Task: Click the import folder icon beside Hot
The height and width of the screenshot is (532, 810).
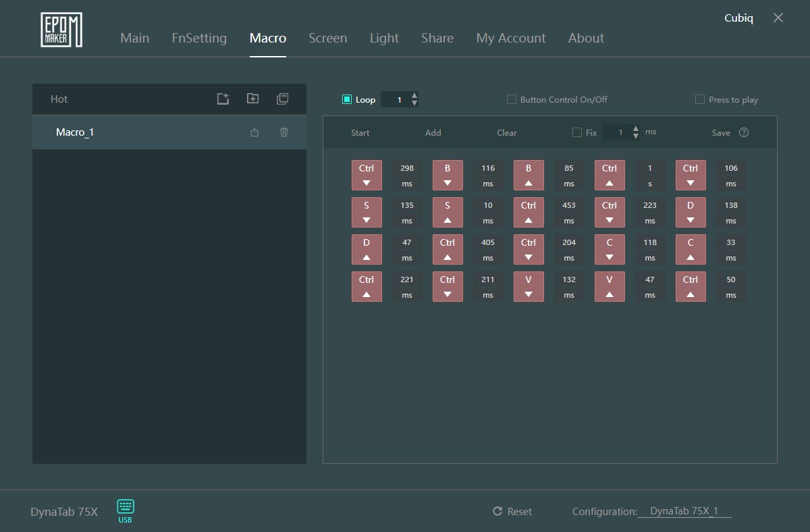Action: point(252,99)
